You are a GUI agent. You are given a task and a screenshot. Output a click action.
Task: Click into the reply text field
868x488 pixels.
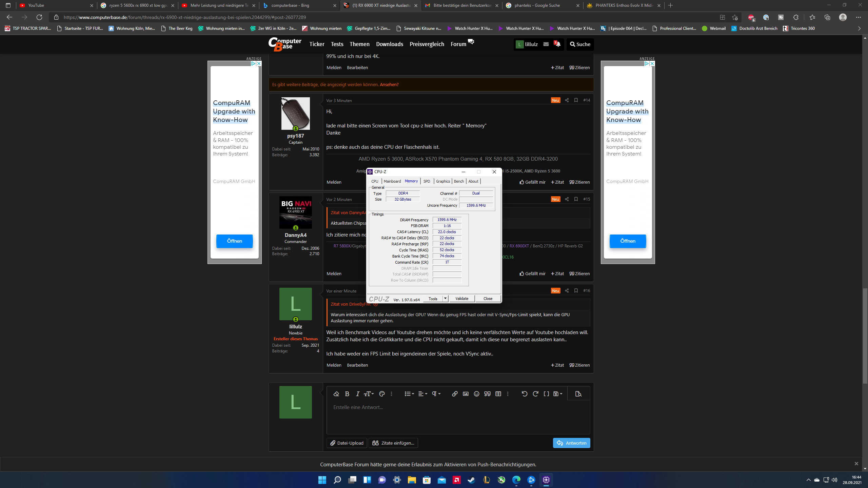click(458, 417)
